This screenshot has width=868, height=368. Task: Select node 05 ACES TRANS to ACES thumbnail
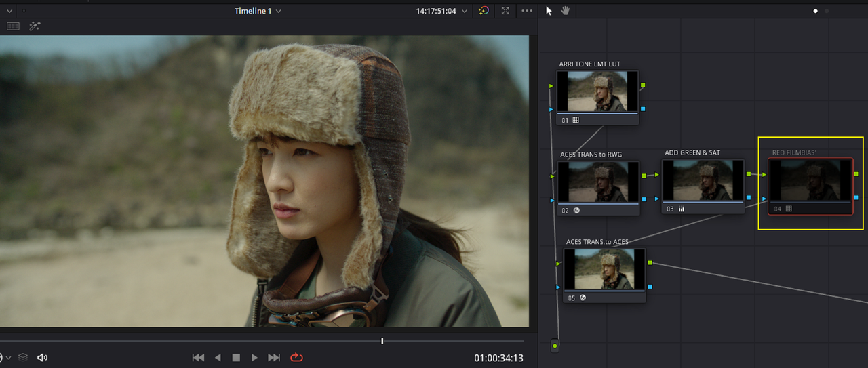pyautogui.click(x=604, y=269)
